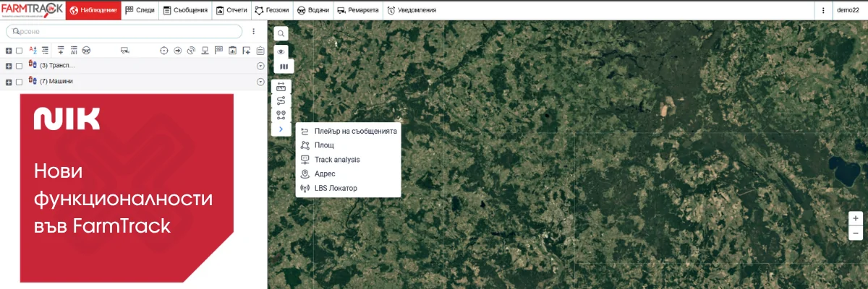
Task: Sort the list alphabetically A-Z
Action: pos(33,51)
